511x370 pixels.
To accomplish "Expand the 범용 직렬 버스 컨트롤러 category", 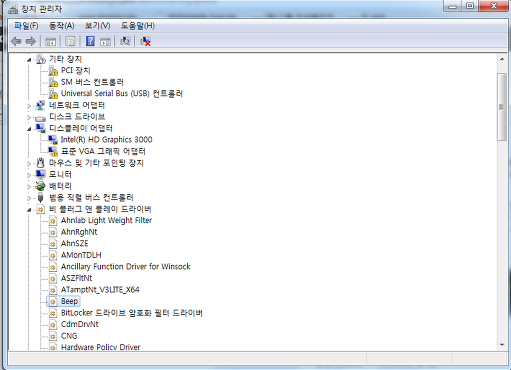I will [x=29, y=198].
